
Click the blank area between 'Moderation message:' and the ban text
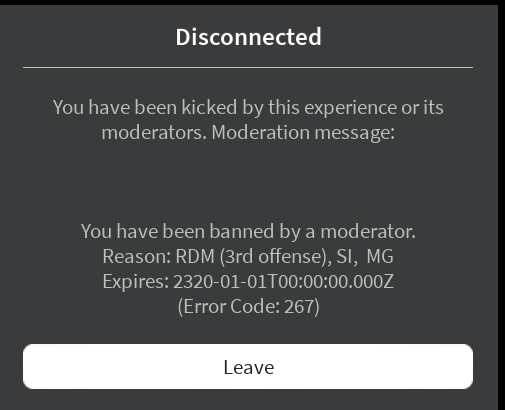[x=248, y=182]
